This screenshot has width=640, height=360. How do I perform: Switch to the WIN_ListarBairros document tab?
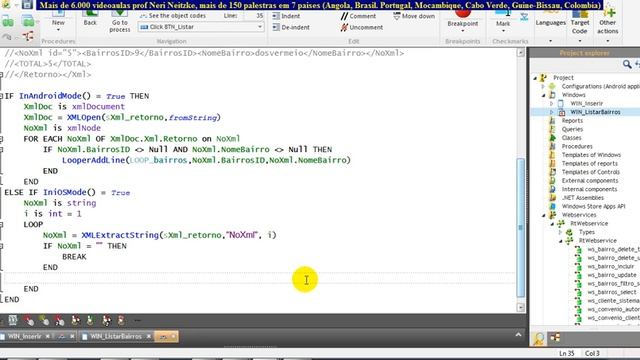[115, 336]
